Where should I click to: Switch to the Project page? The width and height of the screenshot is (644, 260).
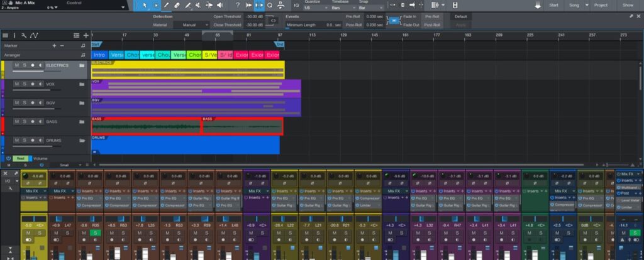coord(601,5)
